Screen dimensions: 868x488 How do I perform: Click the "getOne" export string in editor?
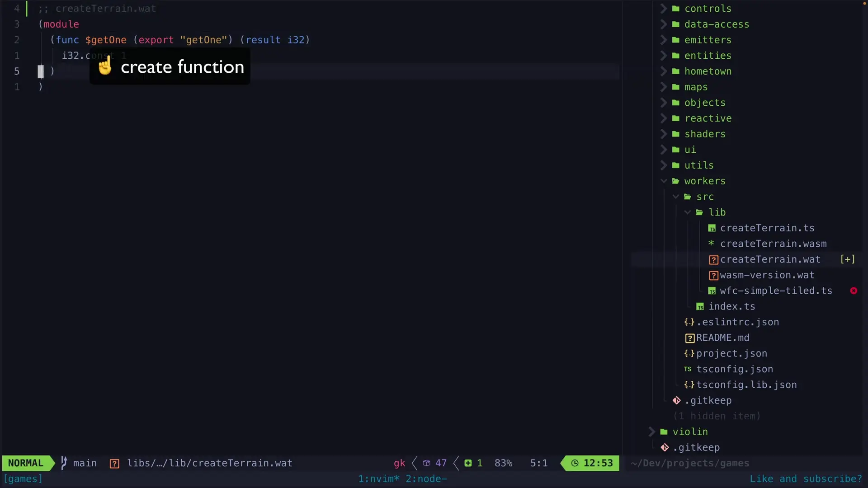pyautogui.click(x=203, y=40)
